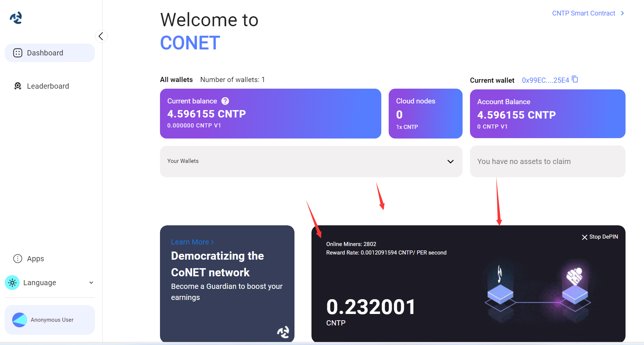Expand the Your Wallets dropdown
The image size is (644, 345).
pos(311,161)
